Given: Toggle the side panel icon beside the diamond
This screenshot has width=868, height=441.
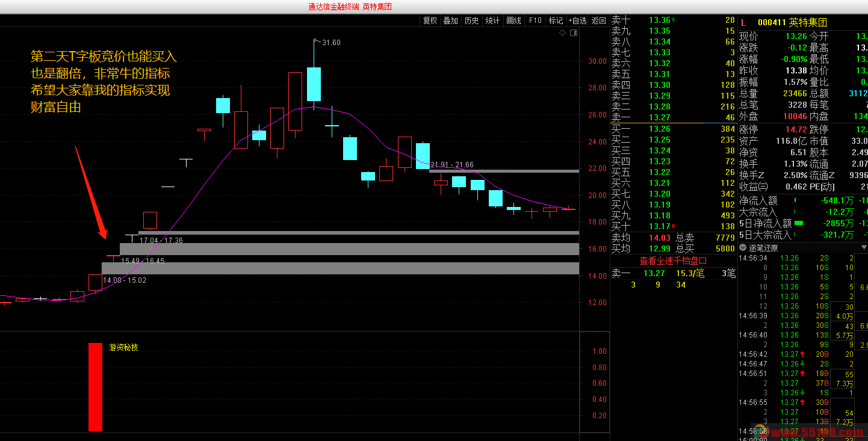Looking at the screenshot, I should (x=573, y=33).
